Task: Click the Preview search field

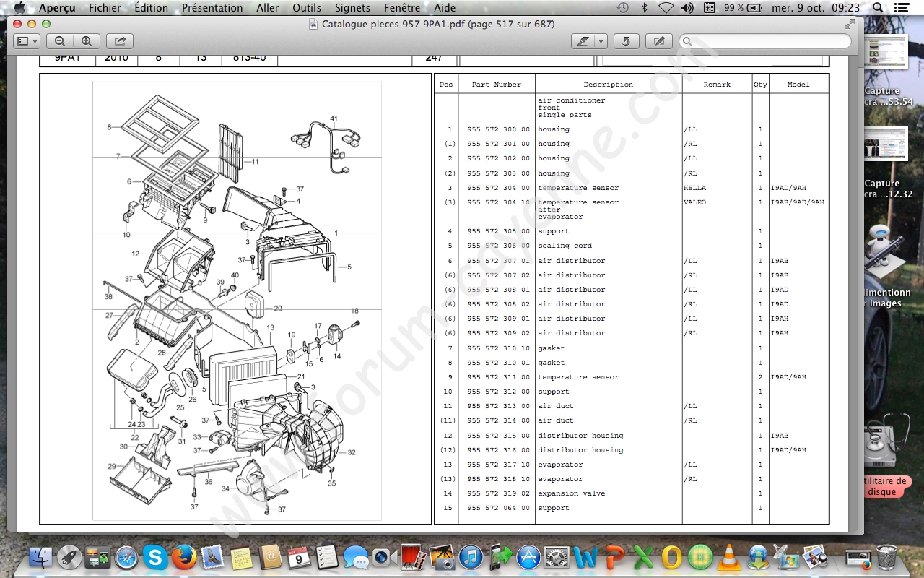Action: [765, 41]
